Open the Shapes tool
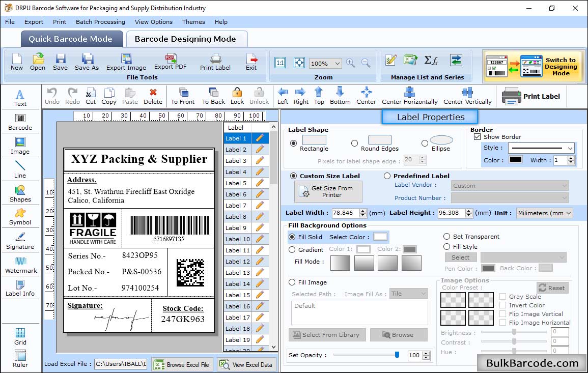The image size is (588, 373). [x=20, y=193]
